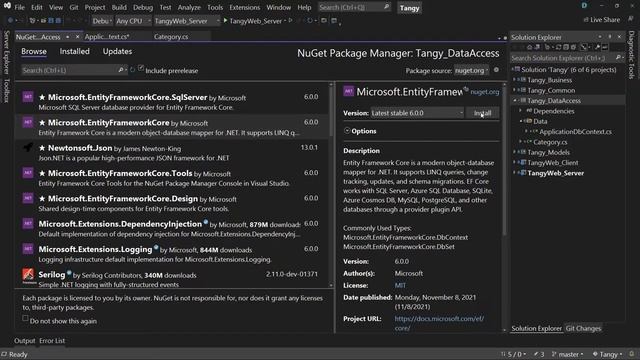Click the pencil pending changes indicator

[x=536, y=354]
